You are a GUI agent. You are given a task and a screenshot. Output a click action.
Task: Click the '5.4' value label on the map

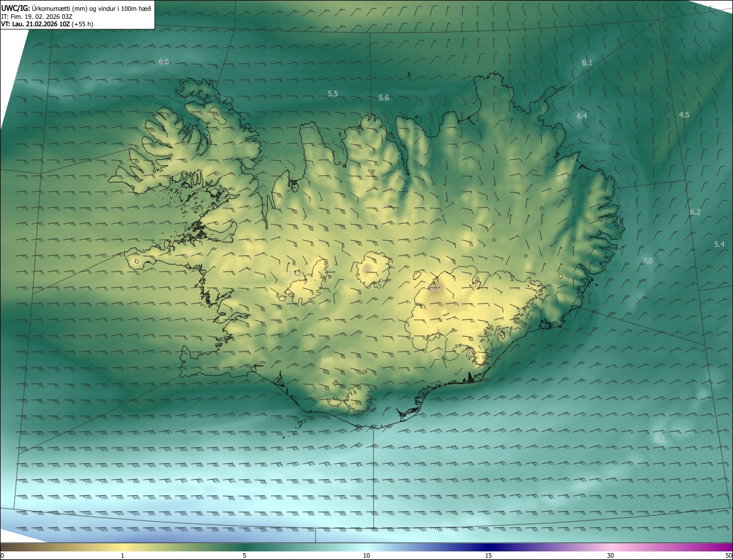coord(719,244)
